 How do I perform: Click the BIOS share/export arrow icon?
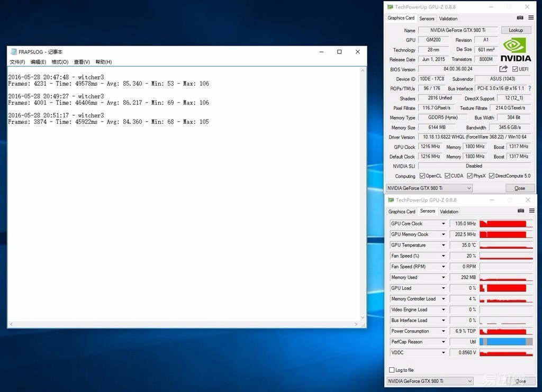(504, 69)
